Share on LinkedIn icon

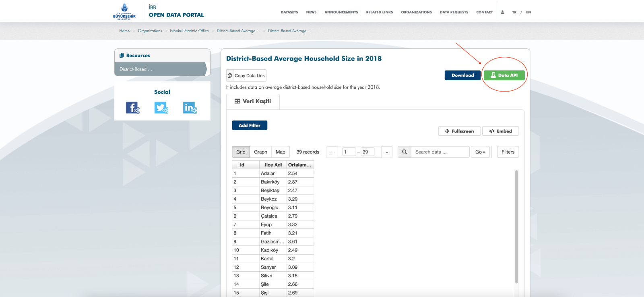pos(190,108)
